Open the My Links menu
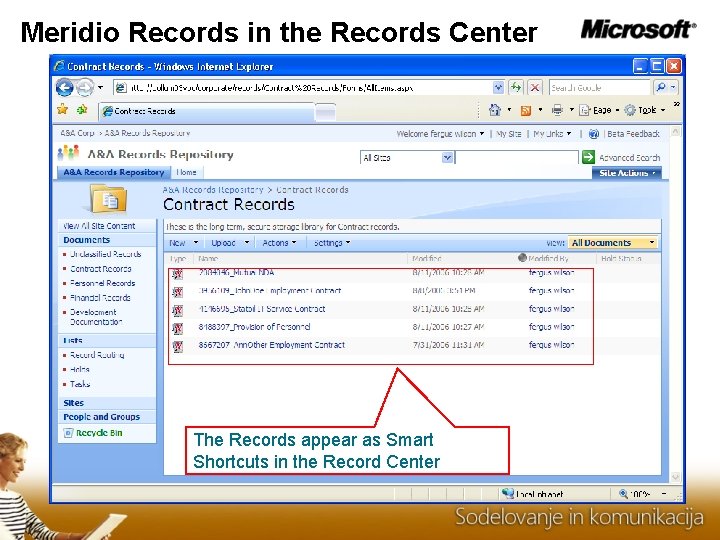 click(552, 134)
